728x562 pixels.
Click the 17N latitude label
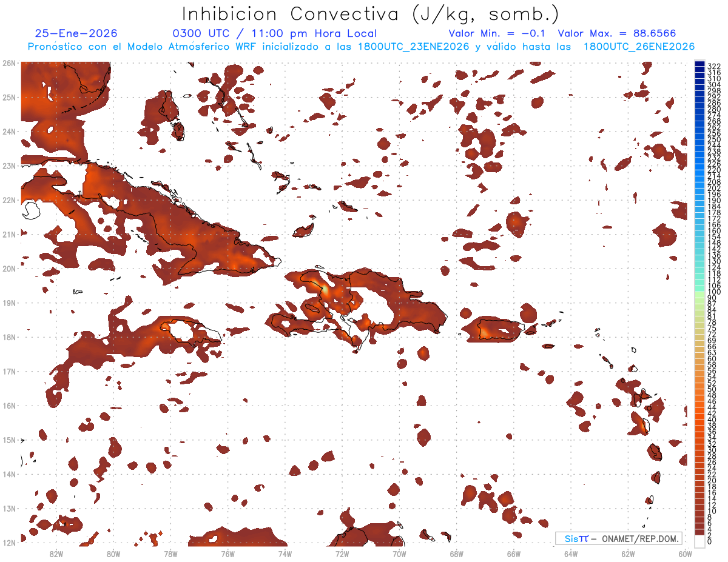(x=9, y=371)
